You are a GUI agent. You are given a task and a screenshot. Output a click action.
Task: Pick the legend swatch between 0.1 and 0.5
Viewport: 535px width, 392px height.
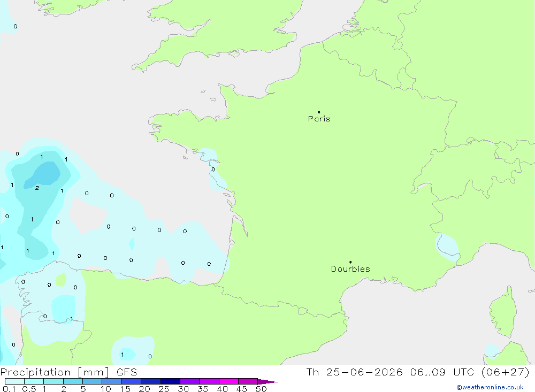[x=14, y=381]
